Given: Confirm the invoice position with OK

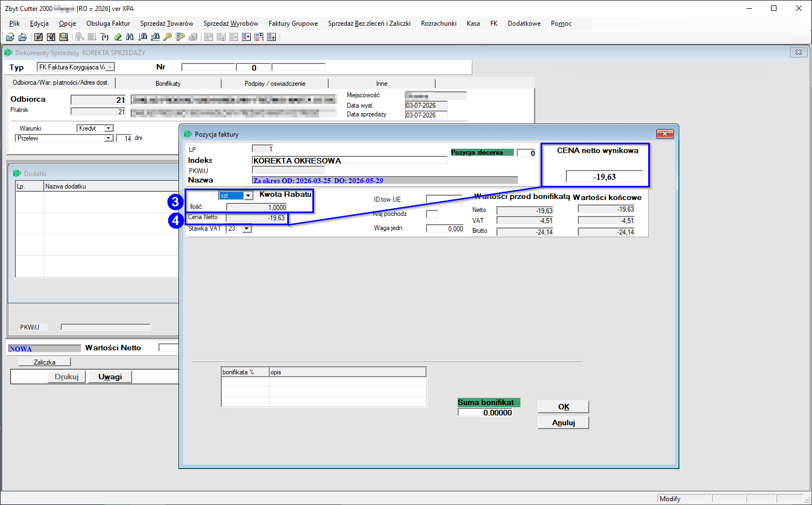Looking at the screenshot, I should click(564, 407).
